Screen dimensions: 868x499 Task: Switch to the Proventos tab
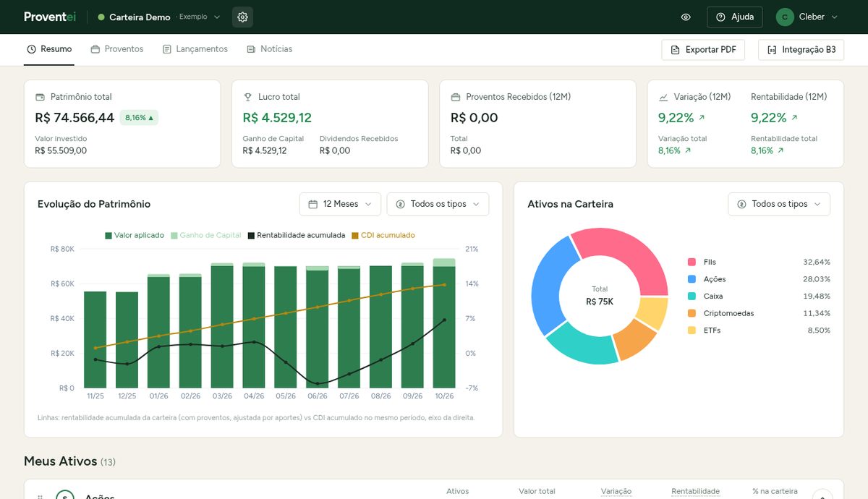(117, 49)
